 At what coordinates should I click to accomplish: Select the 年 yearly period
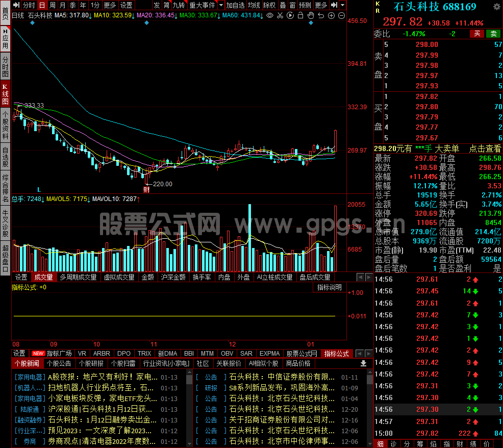point(83,5)
